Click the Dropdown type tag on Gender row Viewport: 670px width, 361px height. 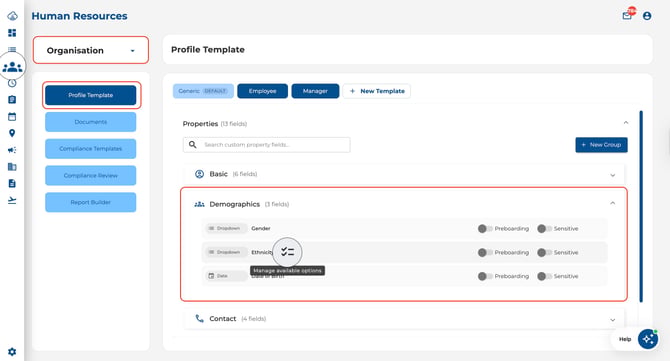click(226, 229)
